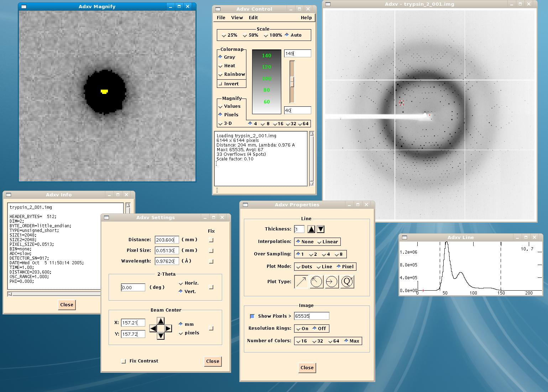548x392 pixels.
Task: Select the Q rotation plot type icon
Action: click(347, 282)
